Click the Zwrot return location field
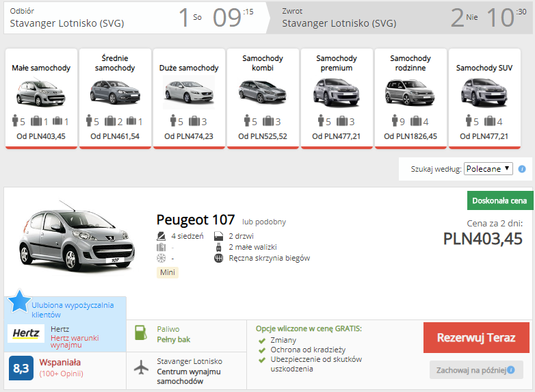Screen dimensions: 535x392 click(356, 18)
